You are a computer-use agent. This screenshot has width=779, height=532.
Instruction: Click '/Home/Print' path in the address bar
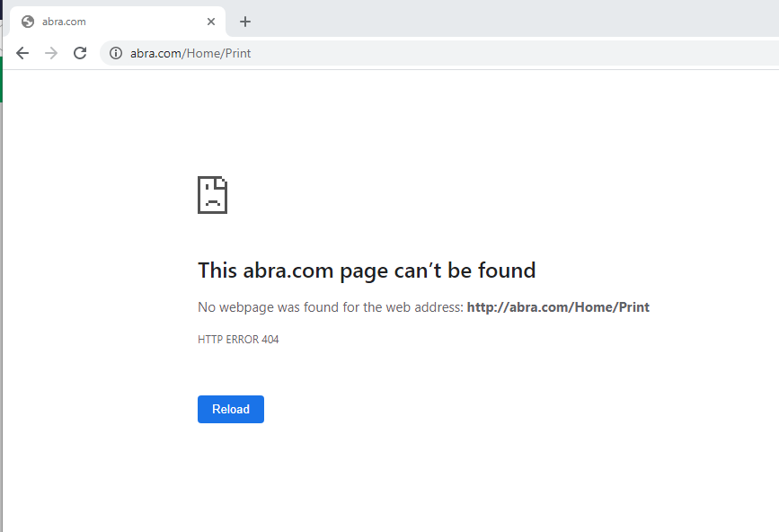point(217,53)
